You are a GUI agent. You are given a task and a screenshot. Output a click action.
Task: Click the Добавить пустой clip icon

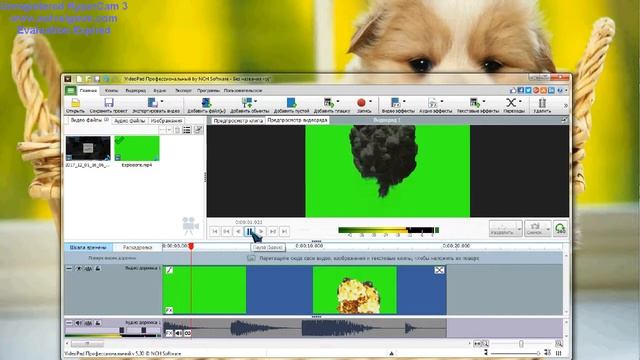291,102
